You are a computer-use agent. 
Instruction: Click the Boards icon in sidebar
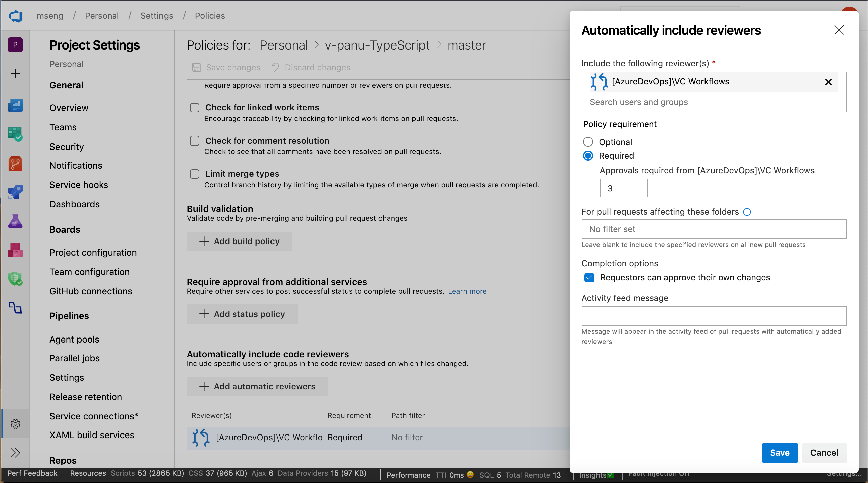click(16, 131)
